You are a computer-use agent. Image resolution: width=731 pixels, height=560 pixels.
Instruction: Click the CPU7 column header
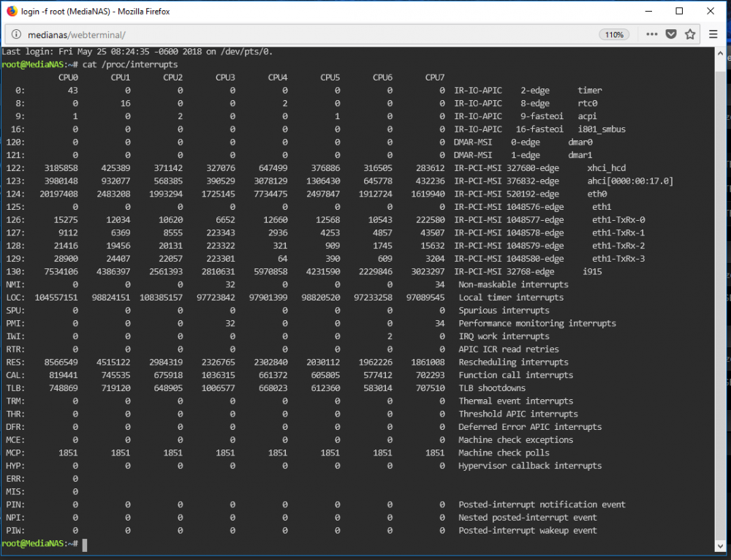pyautogui.click(x=434, y=77)
